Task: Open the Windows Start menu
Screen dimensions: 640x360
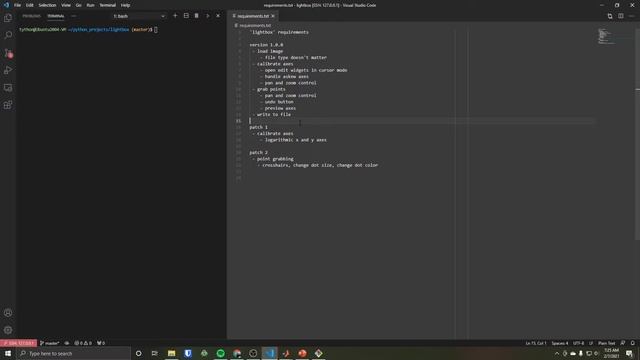Action: (8, 353)
